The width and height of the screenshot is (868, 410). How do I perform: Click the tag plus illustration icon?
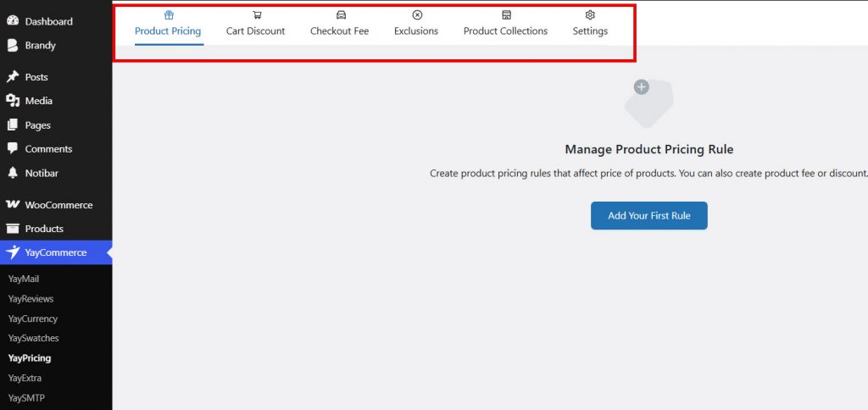648,103
